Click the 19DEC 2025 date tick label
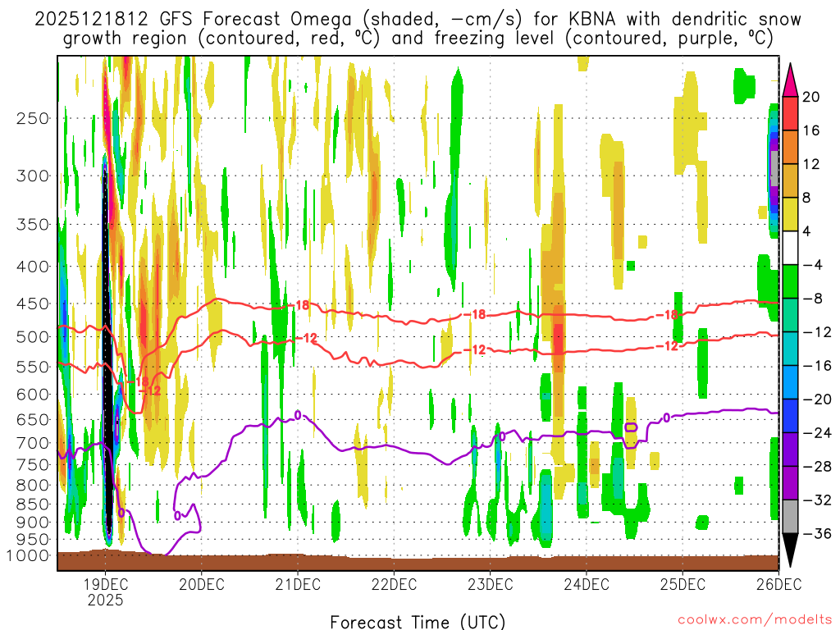This screenshot has height=630, width=840. coord(106,592)
